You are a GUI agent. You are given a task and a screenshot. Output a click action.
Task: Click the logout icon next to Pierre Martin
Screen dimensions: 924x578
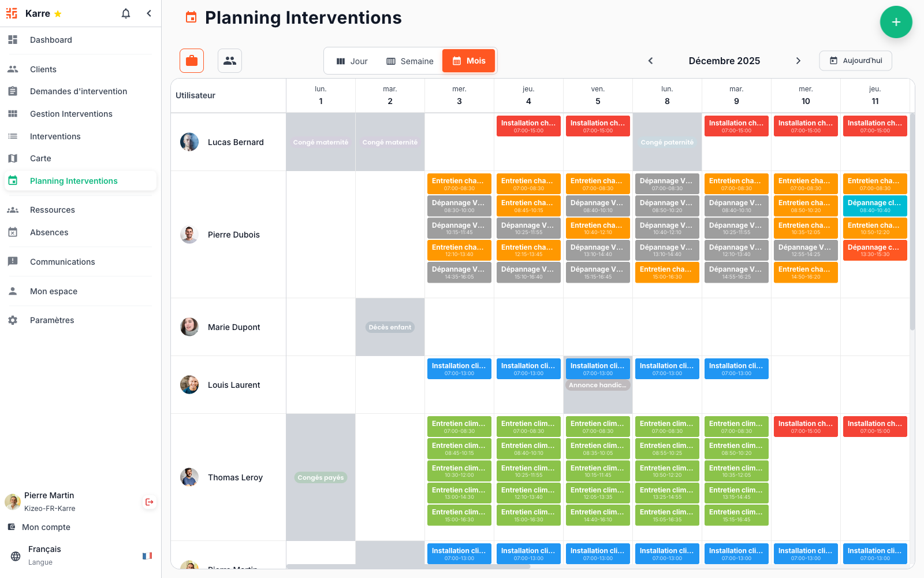(149, 502)
